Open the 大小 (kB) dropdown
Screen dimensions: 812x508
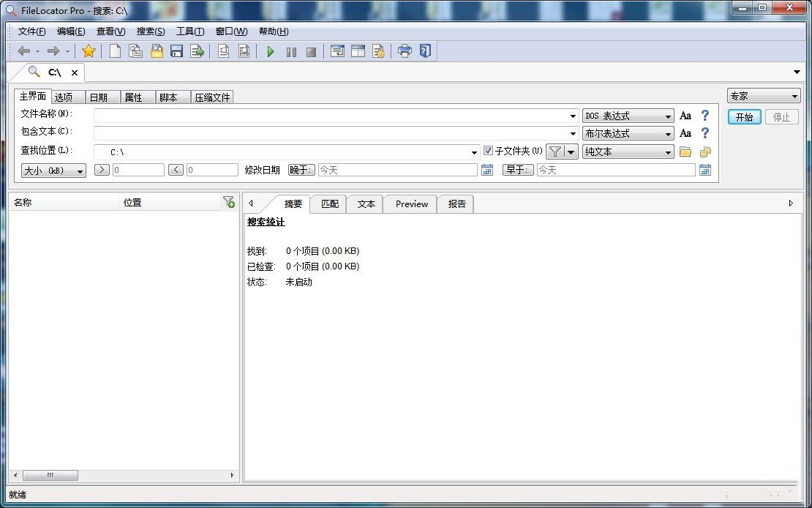53,171
